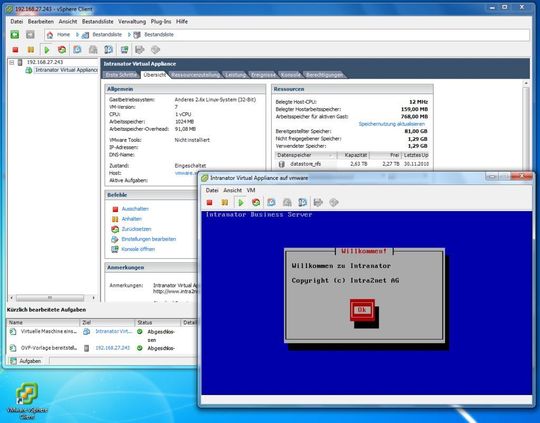
Task: Launch console via main toolbar monitor icon
Action: click(124, 50)
